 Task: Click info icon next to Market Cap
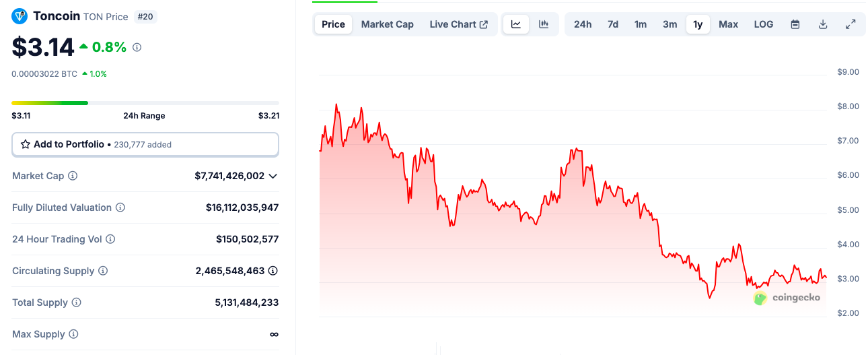tap(73, 176)
